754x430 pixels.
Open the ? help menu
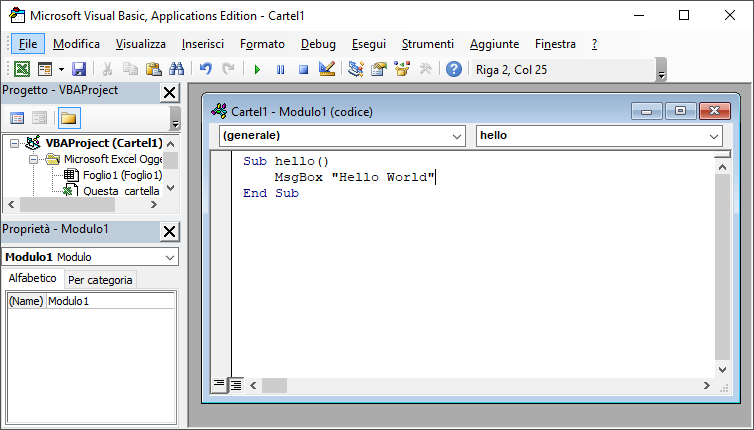pyautogui.click(x=594, y=44)
